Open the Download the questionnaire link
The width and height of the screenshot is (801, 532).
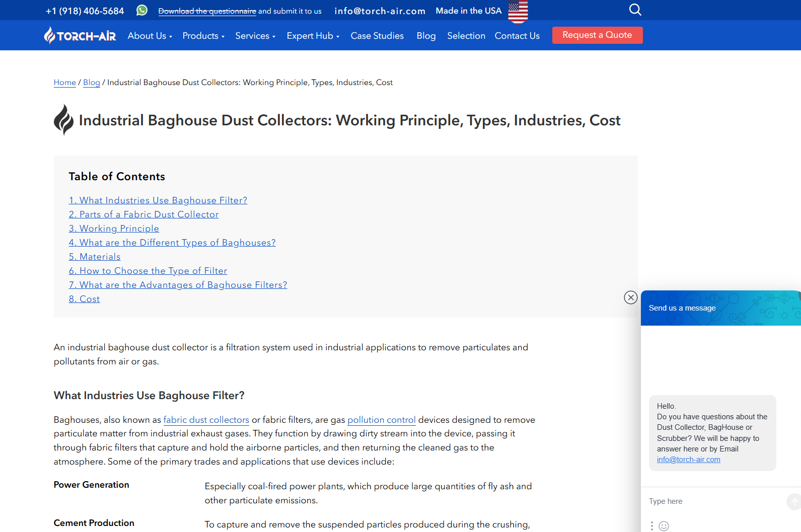(207, 11)
